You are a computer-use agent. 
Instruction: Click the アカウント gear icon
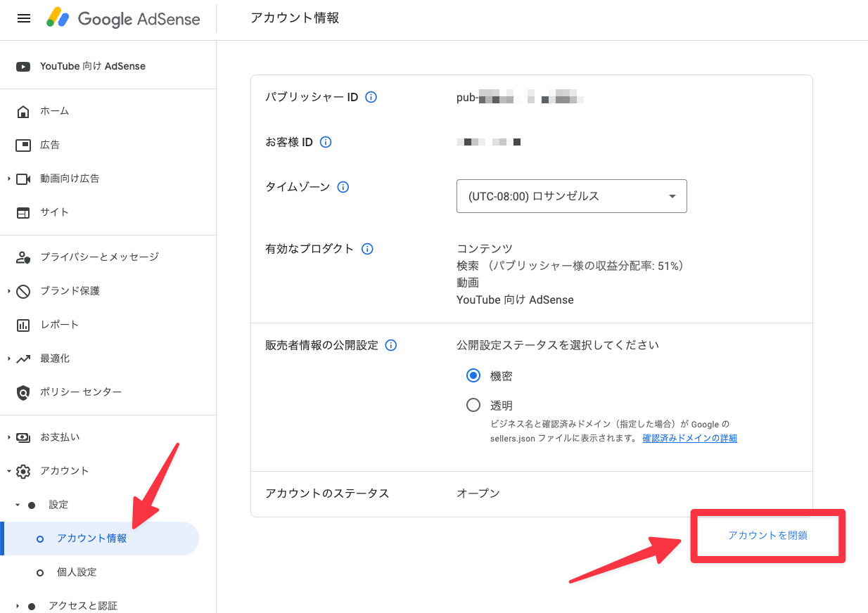tap(23, 471)
